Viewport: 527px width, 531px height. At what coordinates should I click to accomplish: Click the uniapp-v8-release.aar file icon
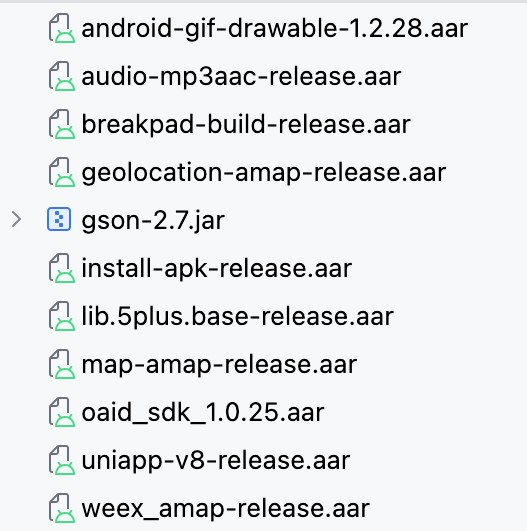[x=61, y=461]
